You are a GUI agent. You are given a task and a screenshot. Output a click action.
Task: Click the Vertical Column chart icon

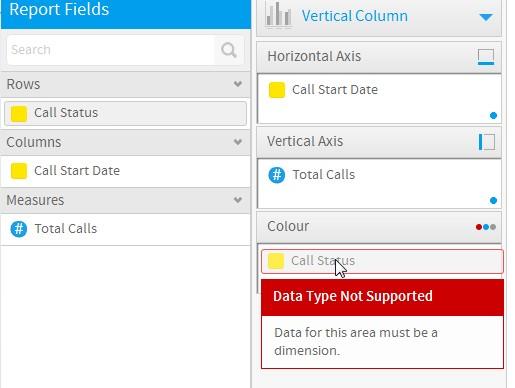[x=278, y=15]
